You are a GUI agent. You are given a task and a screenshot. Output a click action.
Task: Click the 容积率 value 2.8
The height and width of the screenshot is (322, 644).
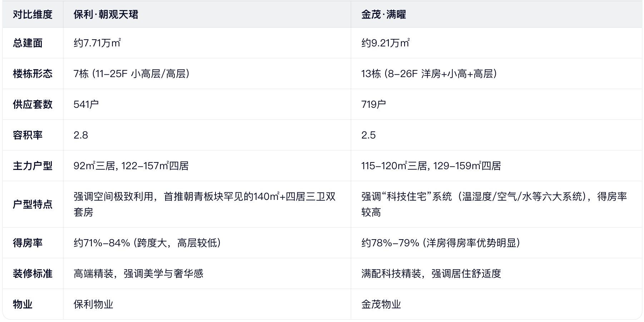(x=81, y=135)
